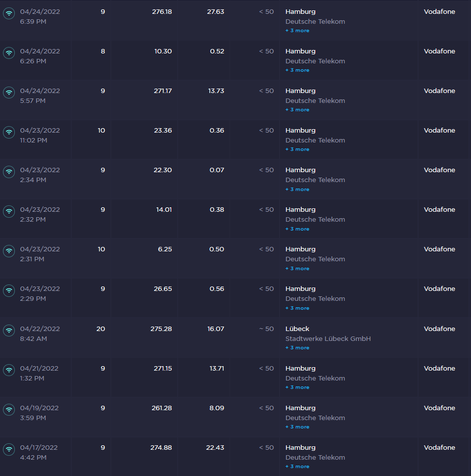Click the wifi icon for 04/23/2022 2:29 PM
This screenshot has width=471, height=476.
coord(9,290)
